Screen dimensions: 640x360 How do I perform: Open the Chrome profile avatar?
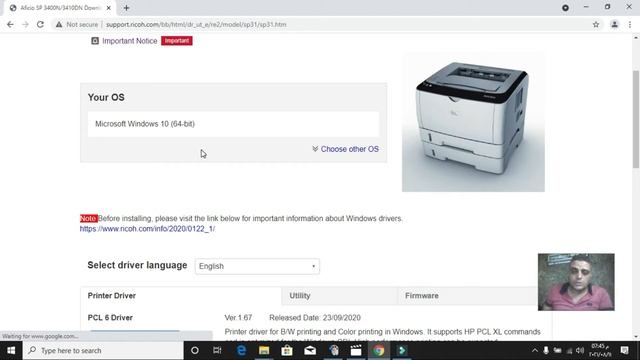point(614,24)
